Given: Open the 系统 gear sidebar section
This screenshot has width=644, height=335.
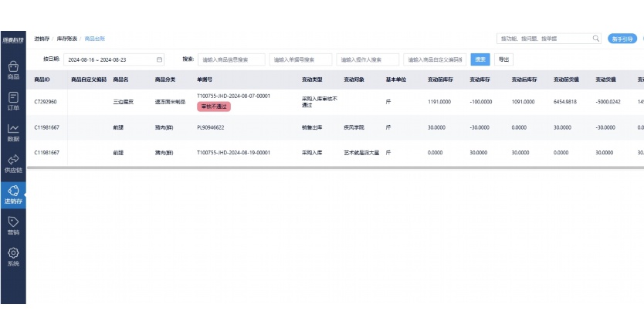Looking at the screenshot, I should pos(13,257).
